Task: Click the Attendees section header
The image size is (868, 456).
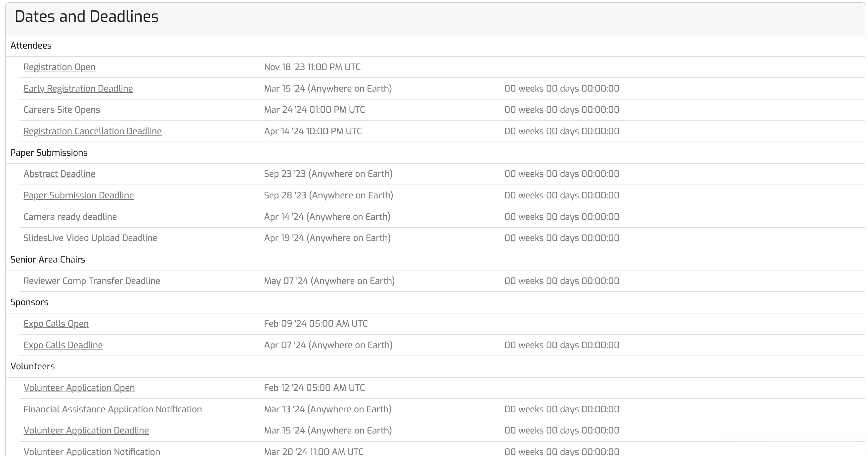Action: [31, 45]
